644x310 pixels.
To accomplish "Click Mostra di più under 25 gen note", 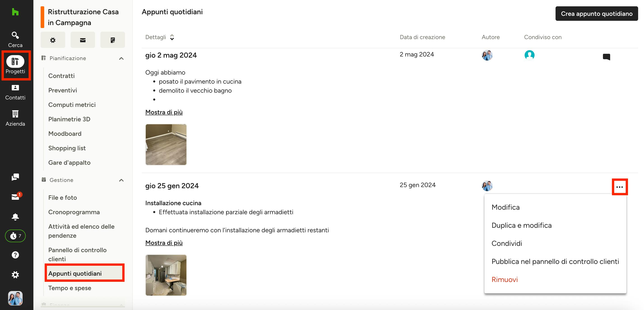I will (x=164, y=243).
